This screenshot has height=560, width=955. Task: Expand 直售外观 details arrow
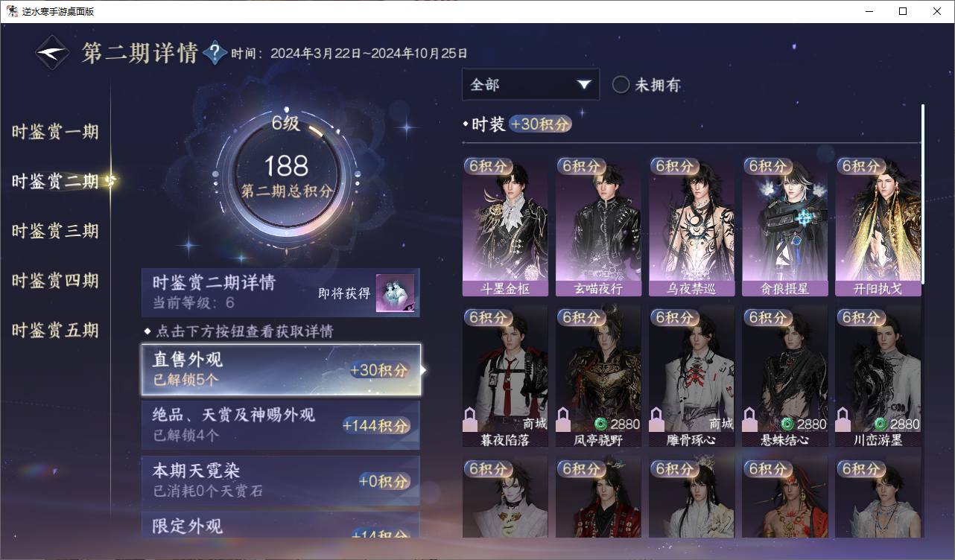pyautogui.click(x=424, y=369)
